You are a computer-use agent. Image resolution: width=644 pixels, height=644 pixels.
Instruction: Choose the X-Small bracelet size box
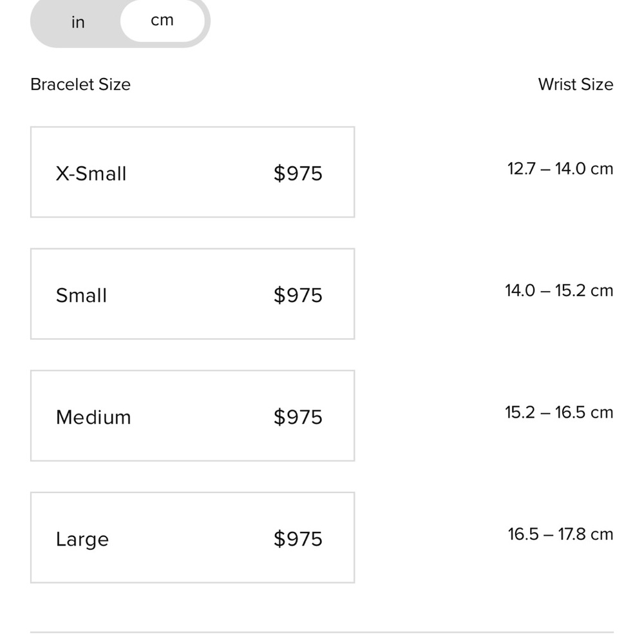[192, 172]
